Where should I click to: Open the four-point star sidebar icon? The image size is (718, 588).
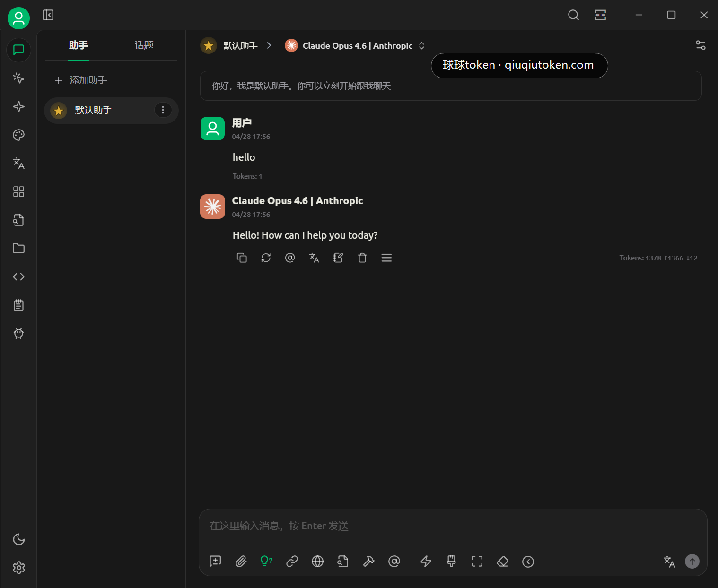click(18, 106)
